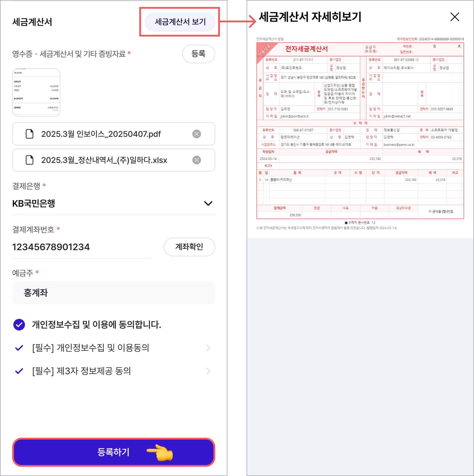Click the 결제계좌번호 input field
The height and width of the screenshot is (476, 474).
coord(82,247)
